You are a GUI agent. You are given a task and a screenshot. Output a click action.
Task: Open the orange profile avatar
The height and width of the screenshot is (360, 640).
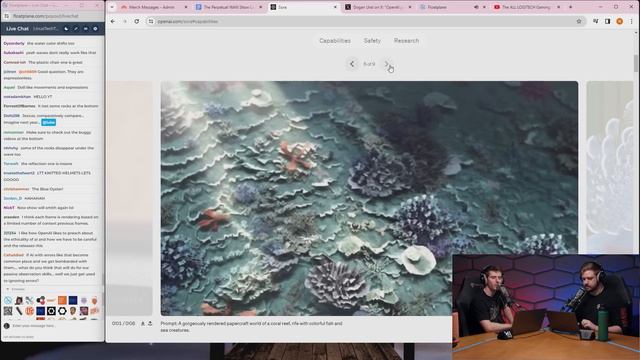[620, 21]
